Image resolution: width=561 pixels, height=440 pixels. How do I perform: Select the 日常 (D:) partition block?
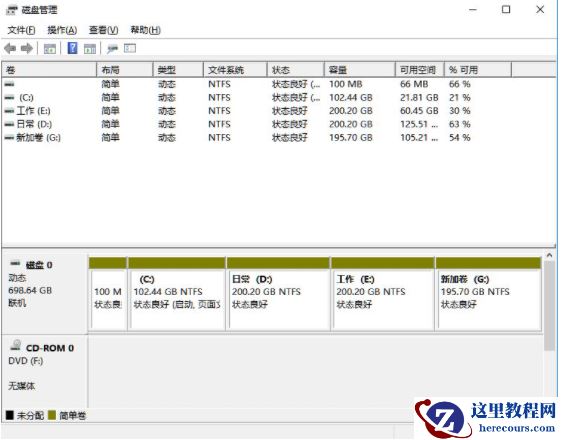(278, 293)
